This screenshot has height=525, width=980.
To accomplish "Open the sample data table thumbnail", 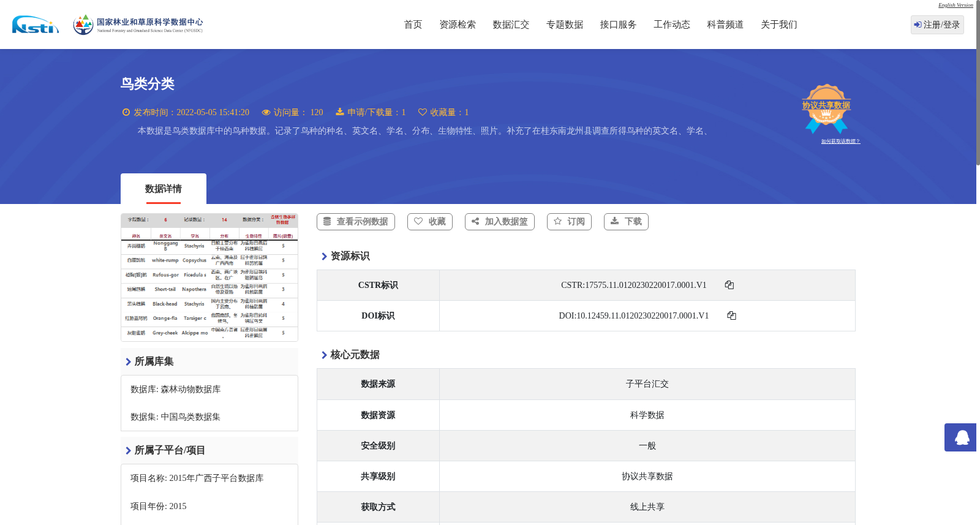I will (x=209, y=277).
